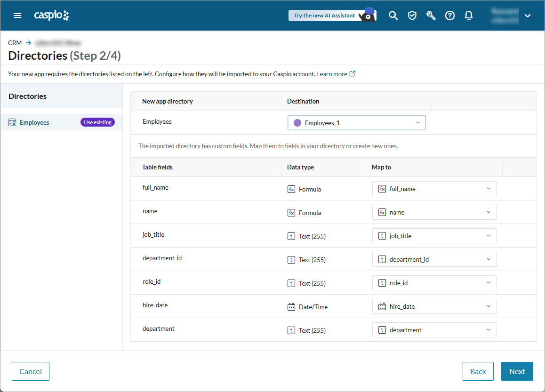The height and width of the screenshot is (392, 545).
Task: Open the hamburger navigation menu
Action: click(17, 15)
